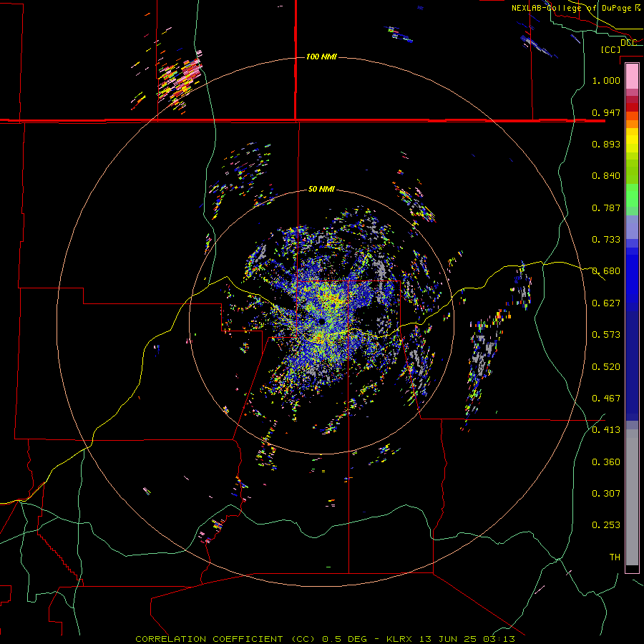Click the black radar site dot at center
644x644 pixels.
[321, 321]
